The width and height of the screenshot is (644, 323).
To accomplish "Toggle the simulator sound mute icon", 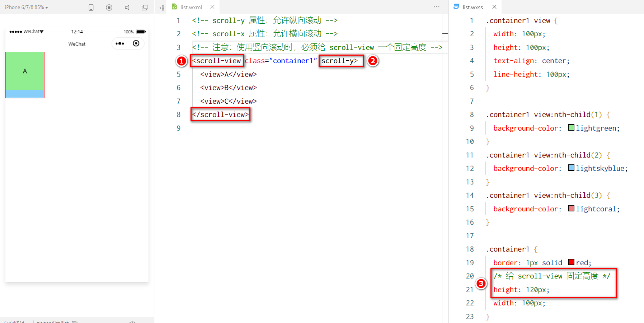I will [x=127, y=8].
